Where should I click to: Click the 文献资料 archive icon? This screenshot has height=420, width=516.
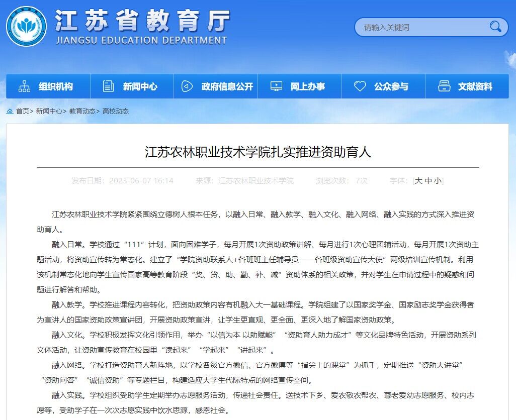(444, 86)
